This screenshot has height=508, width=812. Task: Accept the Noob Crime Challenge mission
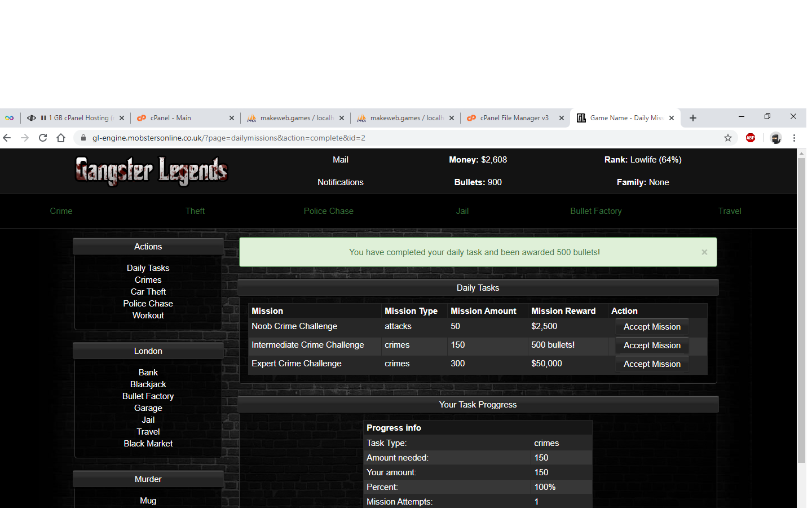coord(652,327)
